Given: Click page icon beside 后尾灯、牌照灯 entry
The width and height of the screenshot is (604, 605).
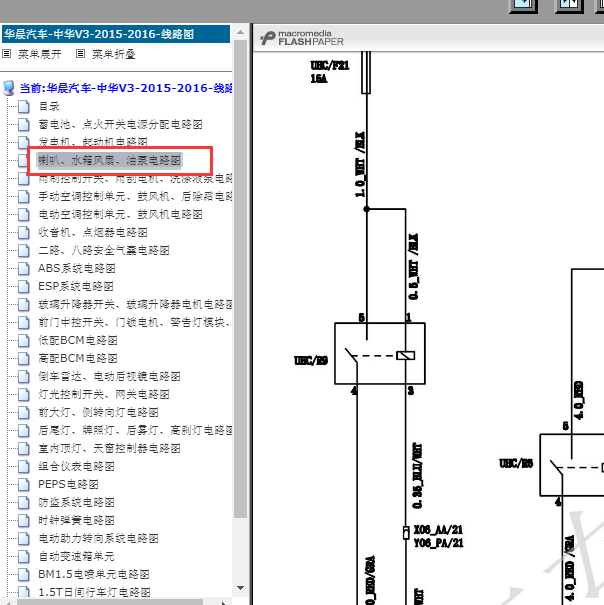Looking at the screenshot, I should pyautogui.click(x=24, y=430).
